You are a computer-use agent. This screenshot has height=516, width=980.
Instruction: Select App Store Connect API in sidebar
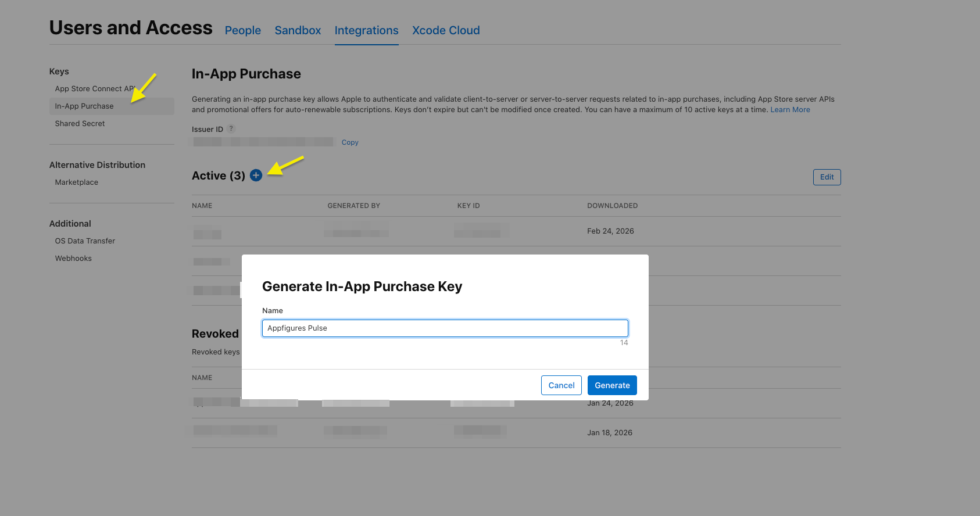click(95, 89)
